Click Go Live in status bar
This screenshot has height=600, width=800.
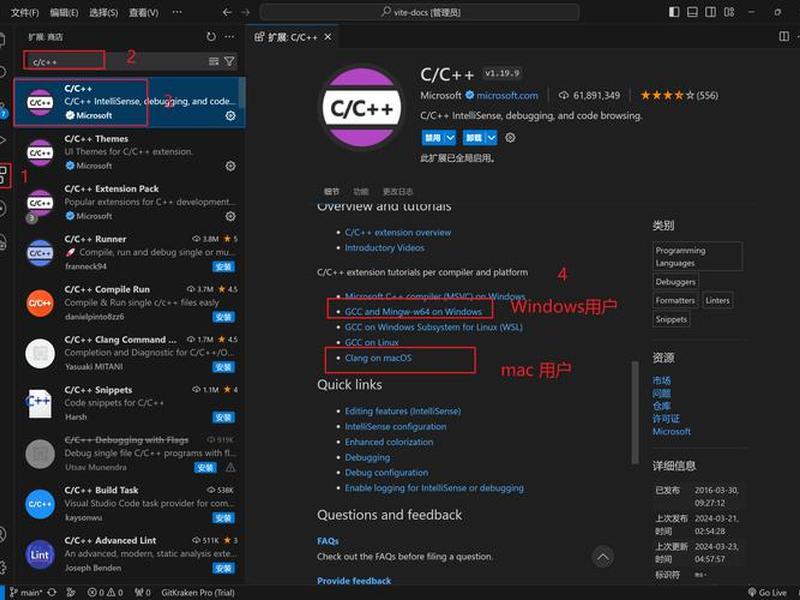[767, 592]
